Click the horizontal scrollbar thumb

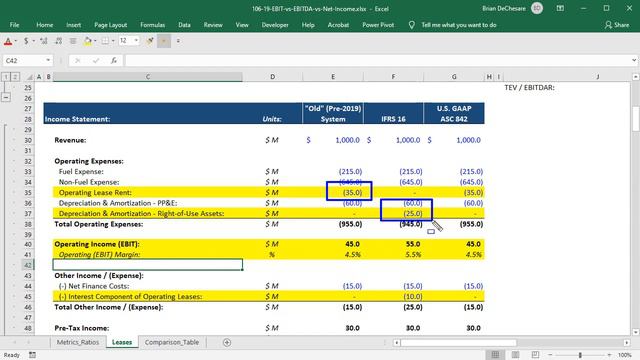[x=458, y=343]
